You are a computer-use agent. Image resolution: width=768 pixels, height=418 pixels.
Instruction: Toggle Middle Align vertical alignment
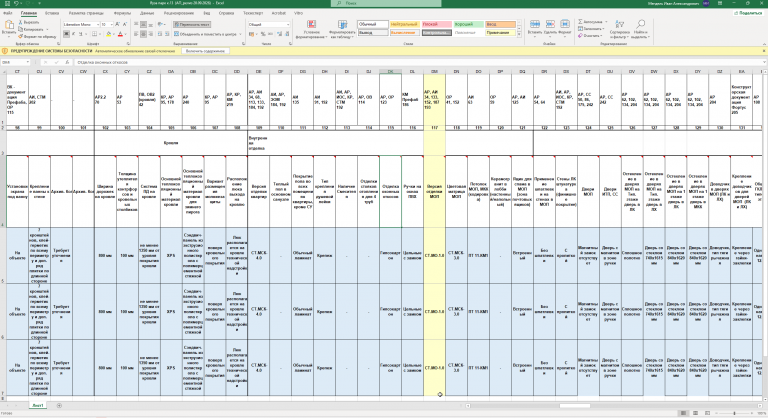tap(144, 24)
